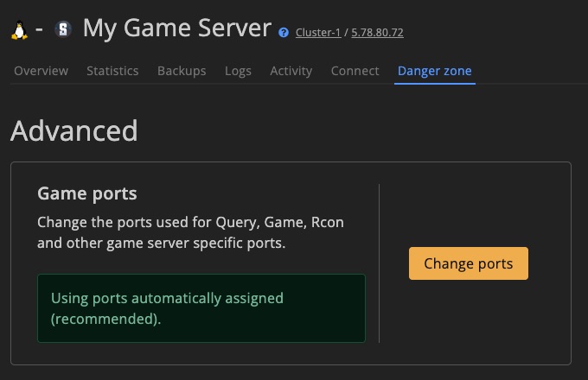Click the Game ports heading
This screenshot has height=380, width=588.
click(87, 193)
